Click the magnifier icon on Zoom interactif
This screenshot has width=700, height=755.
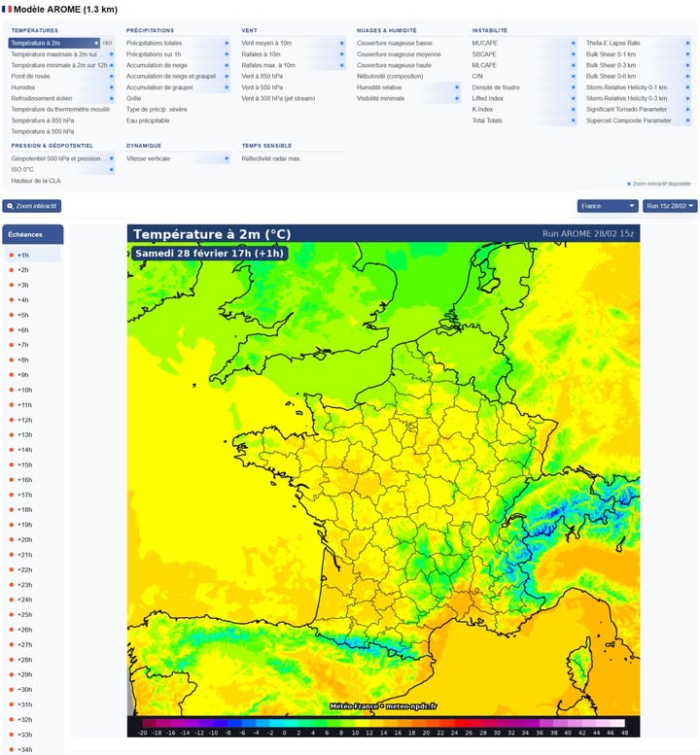(x=10, y=206)
